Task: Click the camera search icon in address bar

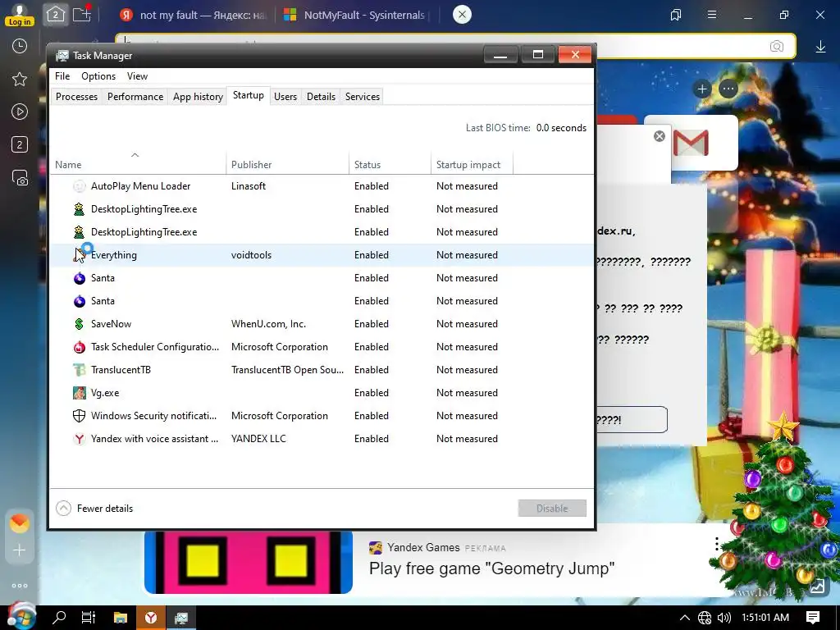Action: click(x=776, y=47)
